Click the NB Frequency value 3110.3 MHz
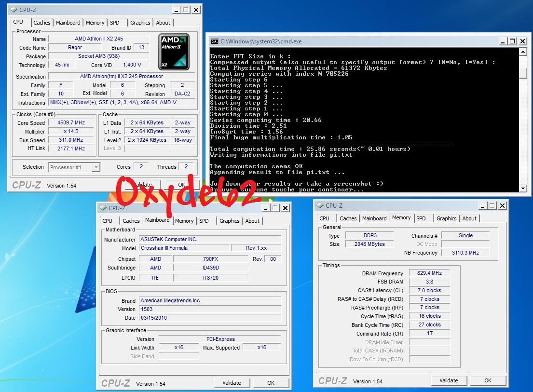 click(x=465, y=253)
